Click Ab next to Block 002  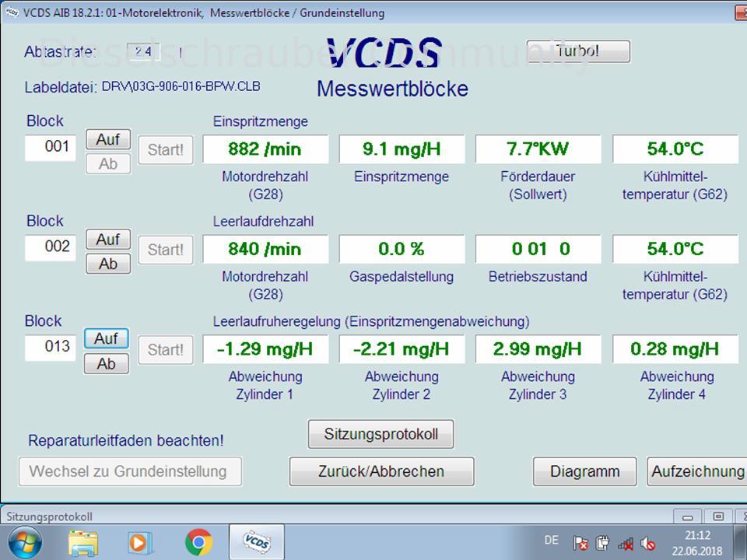click(x=108, y=264)
